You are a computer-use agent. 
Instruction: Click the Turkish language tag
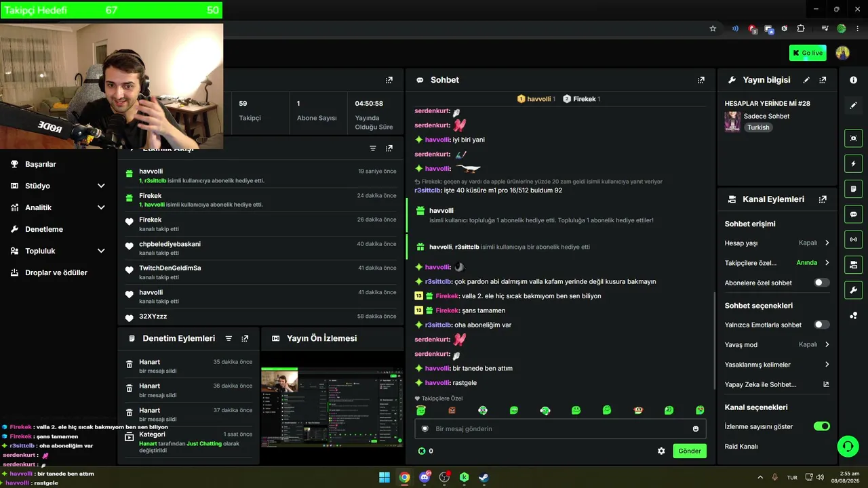pos(758,127)
